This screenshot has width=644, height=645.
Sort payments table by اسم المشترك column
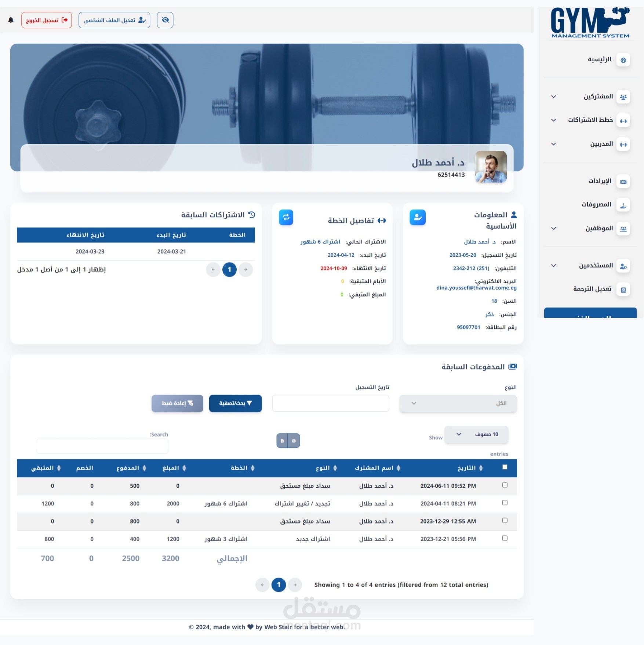378,468
